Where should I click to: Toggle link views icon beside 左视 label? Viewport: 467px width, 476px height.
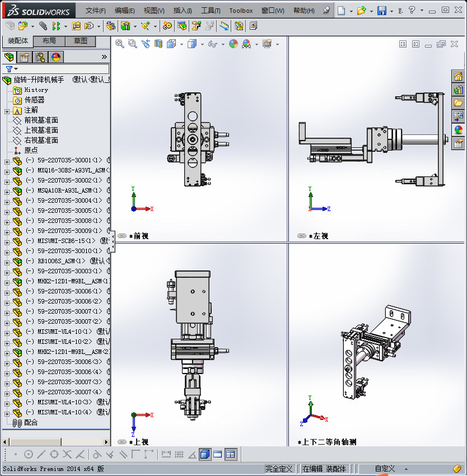coord(301,236)
